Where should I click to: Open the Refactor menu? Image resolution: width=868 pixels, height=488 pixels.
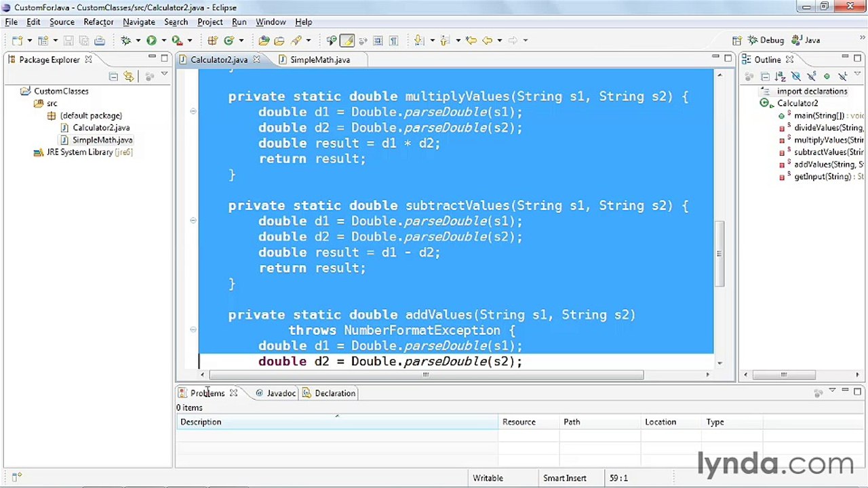[98, 22]
